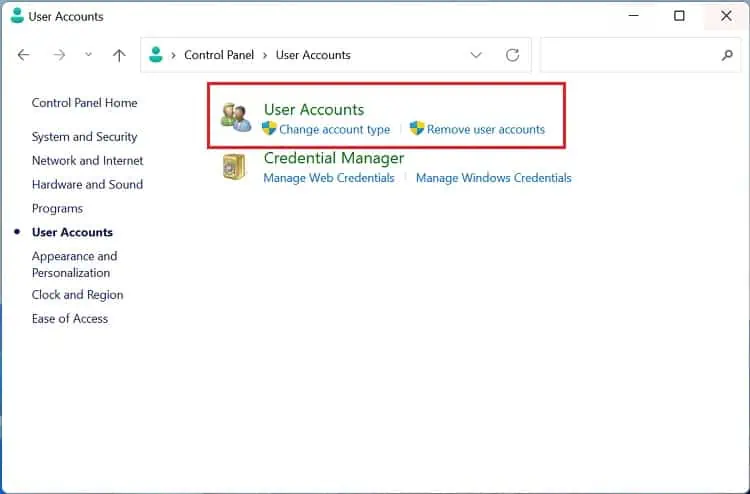Click shield icon beside Change account type
Screen dimensions: 750x494
pyautogui.click(x=269, y=128)
